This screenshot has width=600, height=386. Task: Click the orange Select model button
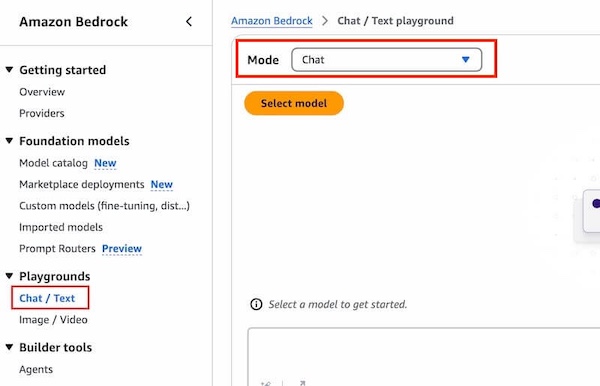point(294,103)
